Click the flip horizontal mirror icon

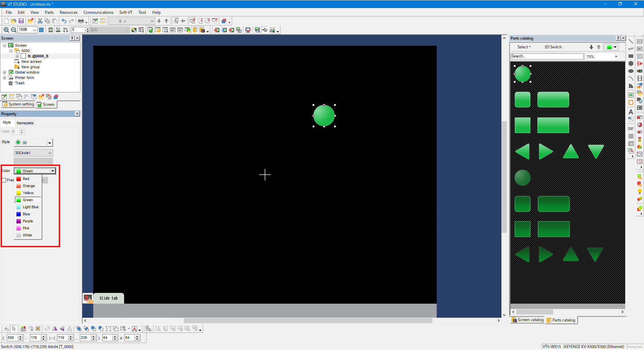[x=55, y=329]
